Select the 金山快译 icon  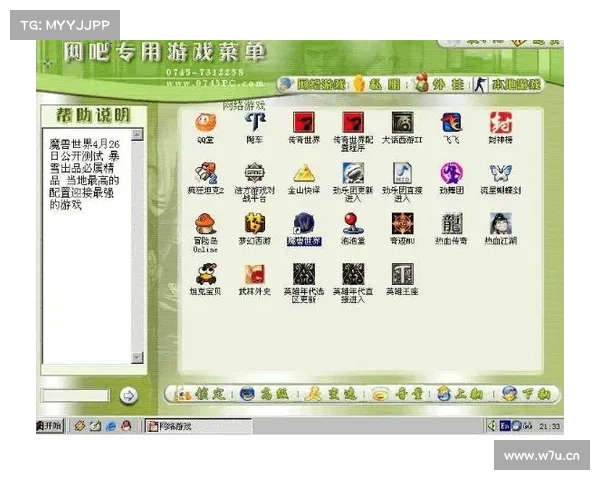tap(304, 173)
